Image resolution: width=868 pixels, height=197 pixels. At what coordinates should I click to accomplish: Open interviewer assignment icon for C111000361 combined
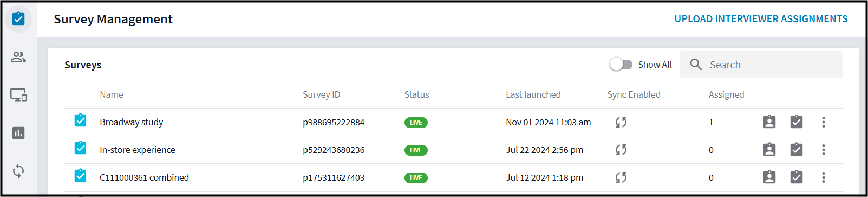[x=769, y=177]
